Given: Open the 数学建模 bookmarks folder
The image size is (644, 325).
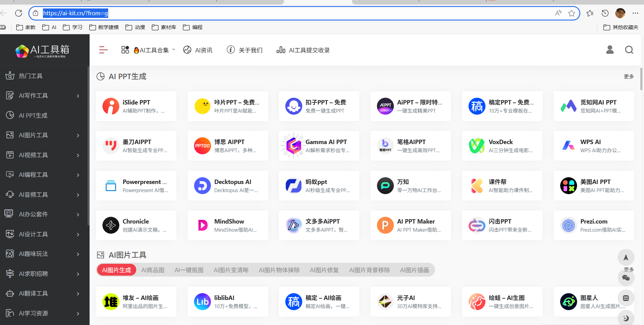Looking at the screenshot, I should click(104, 27).
